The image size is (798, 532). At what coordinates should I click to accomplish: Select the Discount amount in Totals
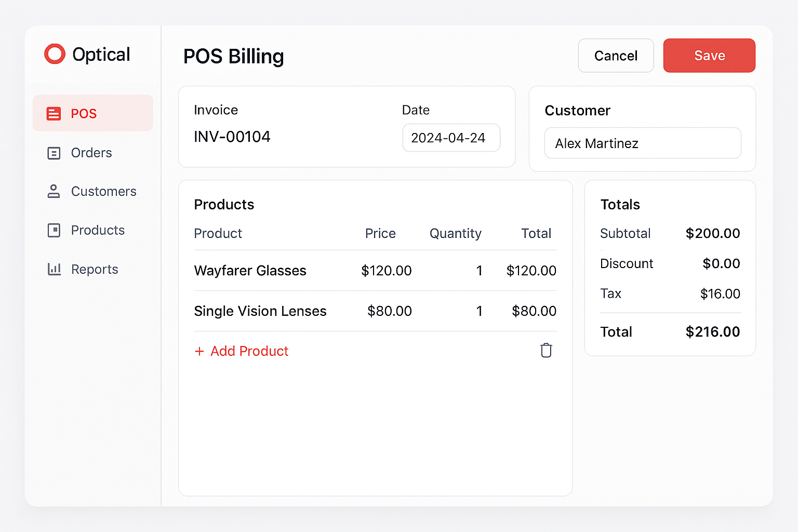[721, 263]
